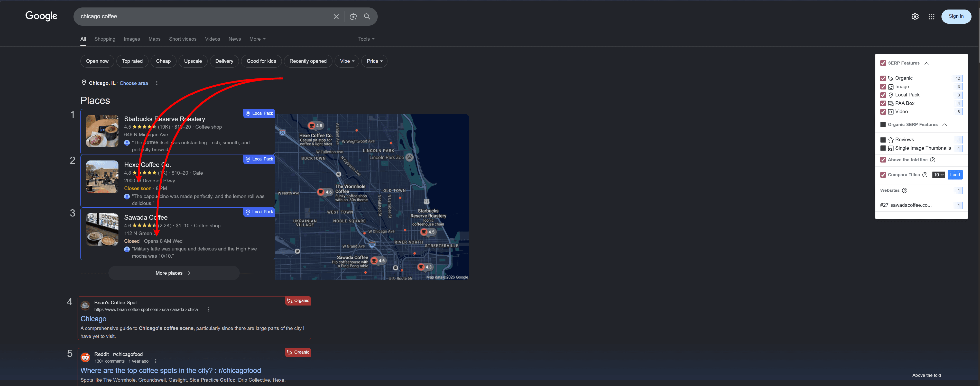Uncheck the Image feature checkbox
The width and height of the screenshot is (980, 386).
click(883, 87)
